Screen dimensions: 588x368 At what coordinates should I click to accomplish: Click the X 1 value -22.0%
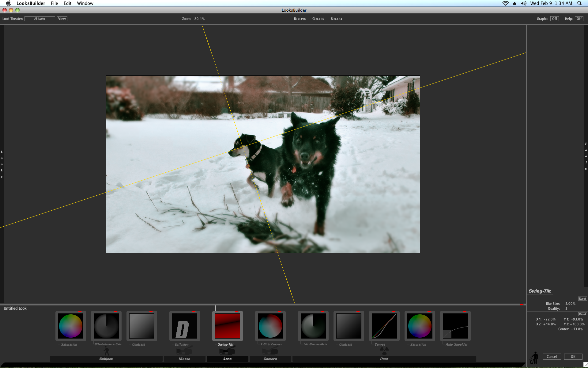tap(549, 319)
